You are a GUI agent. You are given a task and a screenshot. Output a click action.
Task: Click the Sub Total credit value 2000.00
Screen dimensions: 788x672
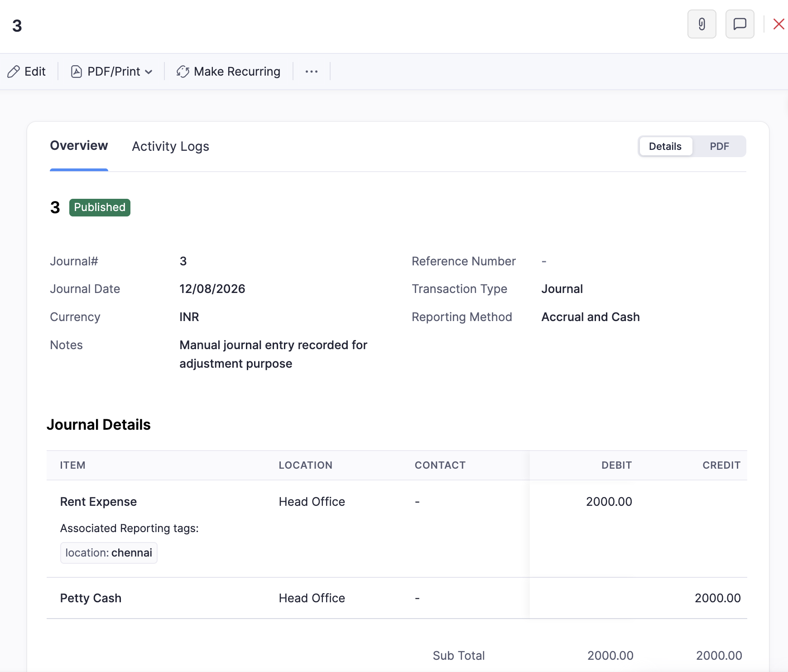click(719, 656)
